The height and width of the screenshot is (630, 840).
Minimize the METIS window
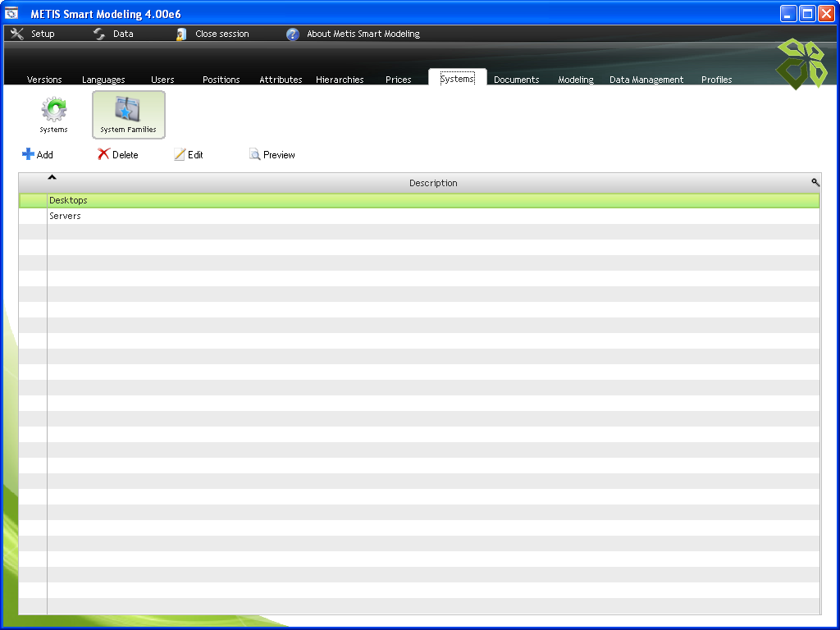pos(788,13)
